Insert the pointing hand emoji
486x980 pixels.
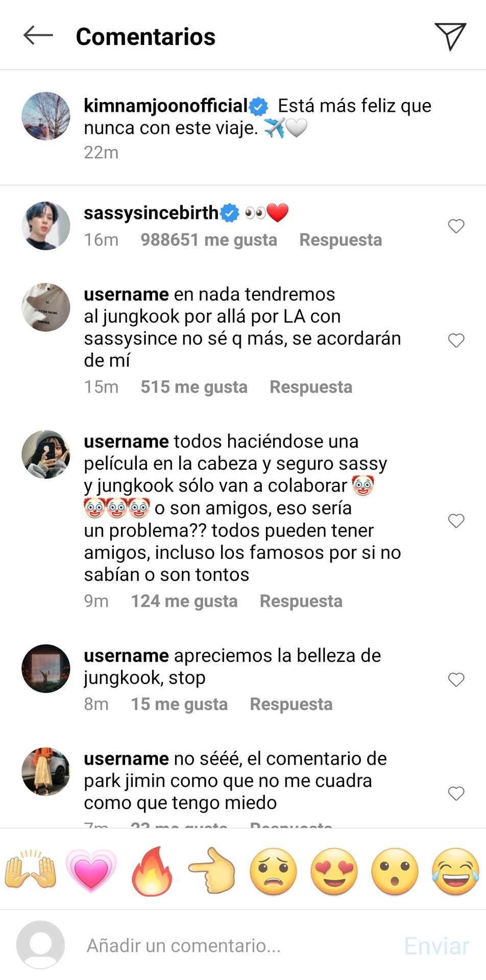click(x=212, y=871)
